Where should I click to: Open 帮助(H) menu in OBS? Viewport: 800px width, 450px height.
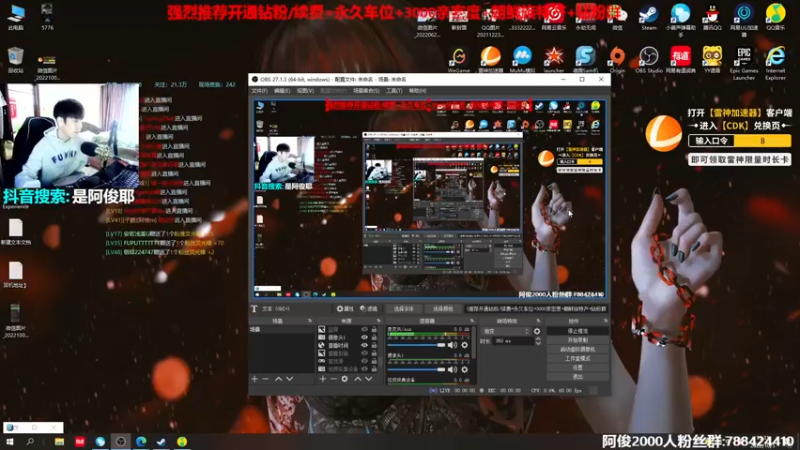point(417,91)
